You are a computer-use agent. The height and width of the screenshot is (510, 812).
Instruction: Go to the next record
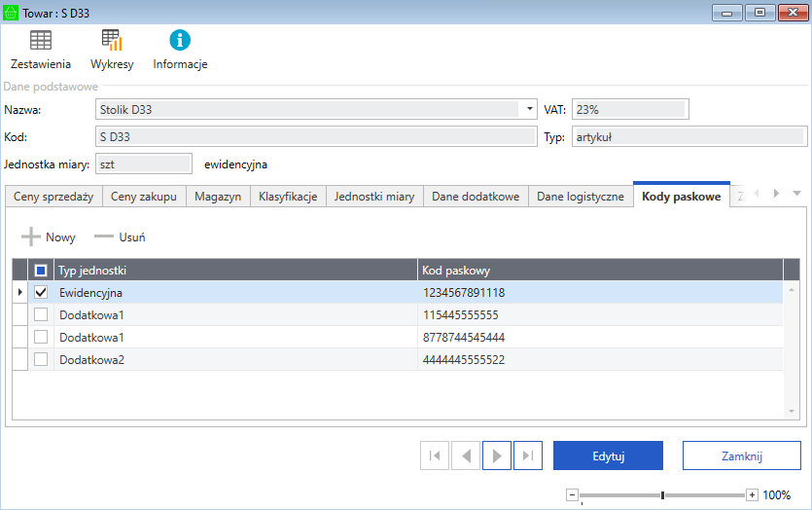pos(497,455)
